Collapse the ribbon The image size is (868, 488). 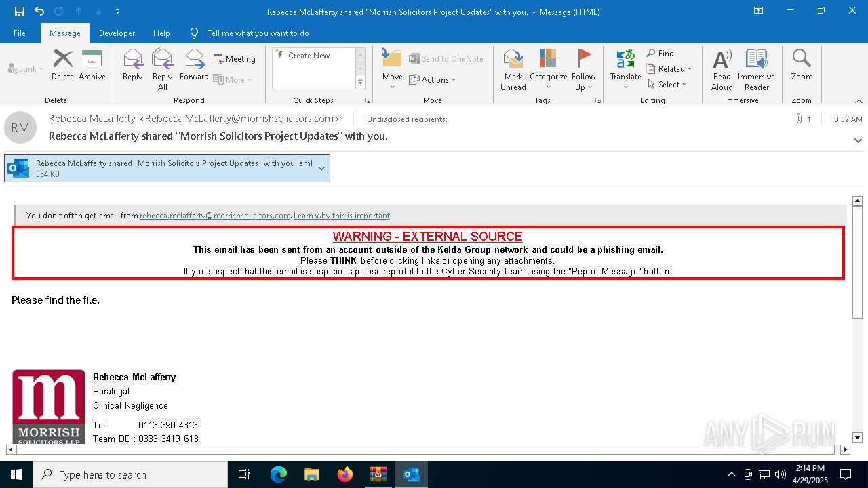coord(859,101)
